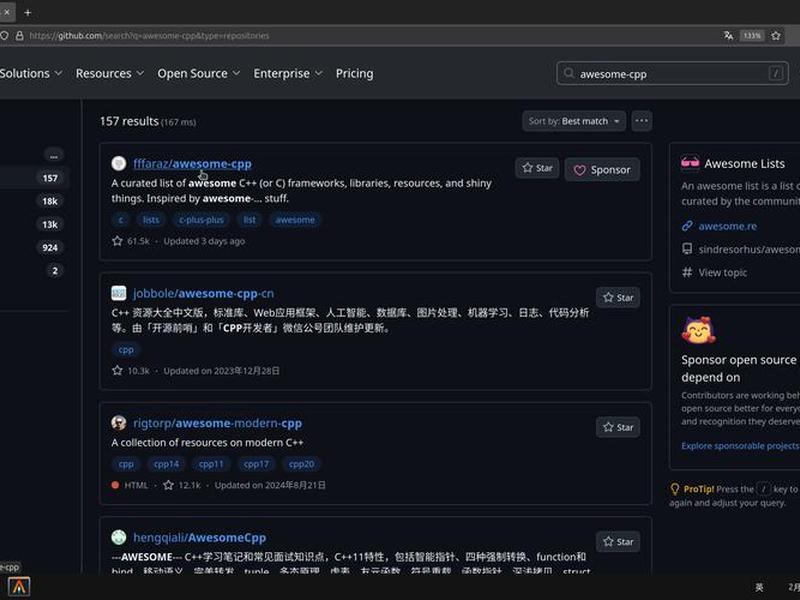Screen dimensions: 800x600
Task: Select the 'cpp11' topic tag
Action: 211,464
